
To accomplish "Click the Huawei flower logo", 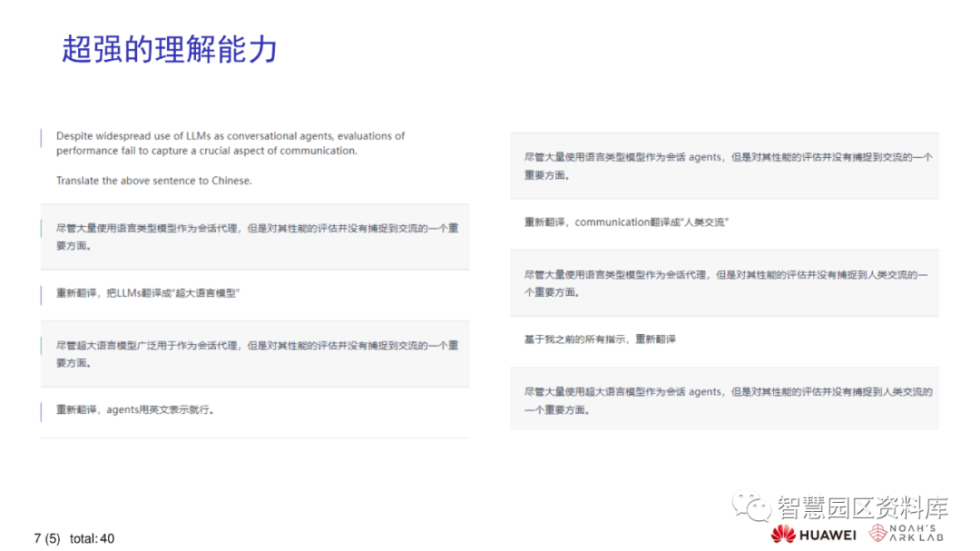I will pos(782,535).
